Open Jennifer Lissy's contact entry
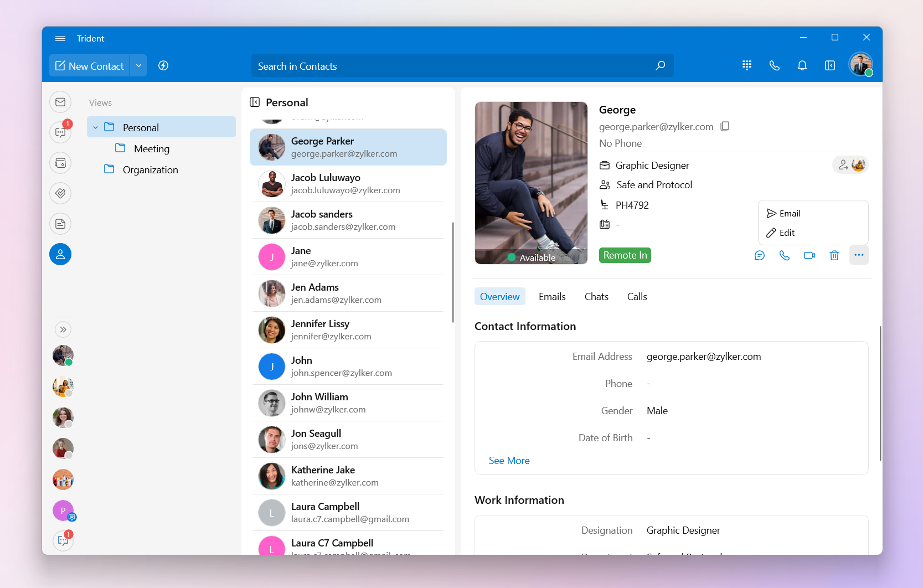923x588 pixels. tap(348, 330)
